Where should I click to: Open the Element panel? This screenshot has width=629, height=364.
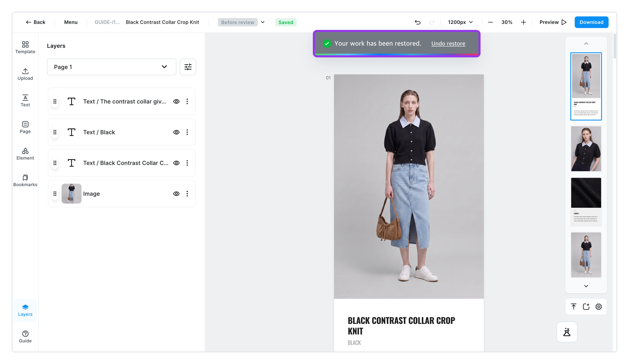[x=25, y=154]
